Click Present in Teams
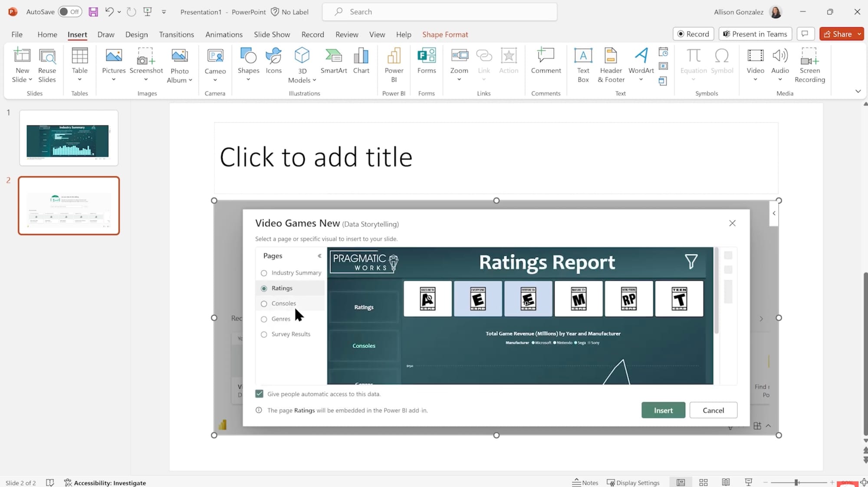Viewport: 868px width, 487px height. [755, 34]
